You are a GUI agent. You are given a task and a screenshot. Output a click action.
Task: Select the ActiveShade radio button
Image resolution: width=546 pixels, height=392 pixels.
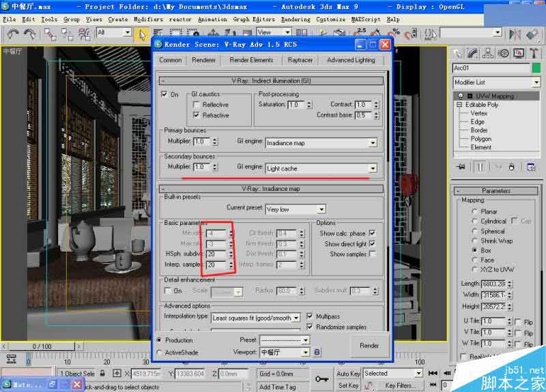click(160, 352)
